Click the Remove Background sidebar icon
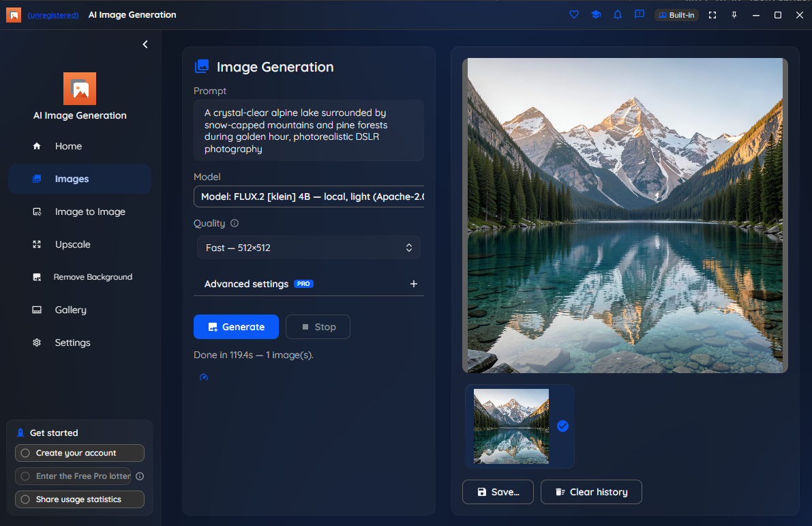Image resolution: width=812 pixels, height=526 pixels. [x=37, y=277]
